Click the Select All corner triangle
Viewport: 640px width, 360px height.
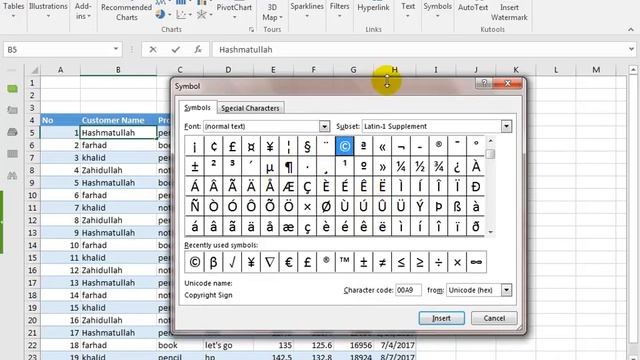34,70
